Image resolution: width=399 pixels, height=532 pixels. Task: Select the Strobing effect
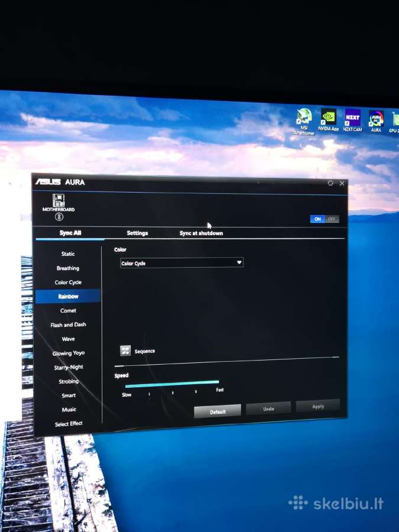click(x=69, y=381)
